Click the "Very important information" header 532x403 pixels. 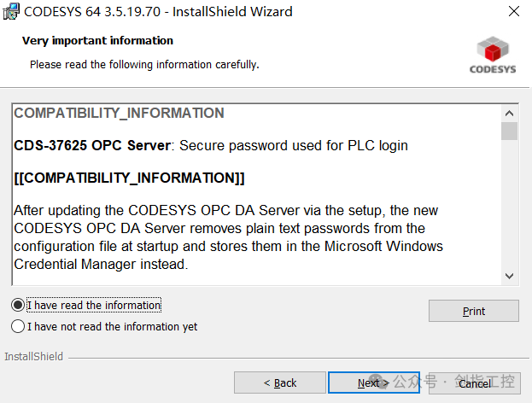click(97, 41)
